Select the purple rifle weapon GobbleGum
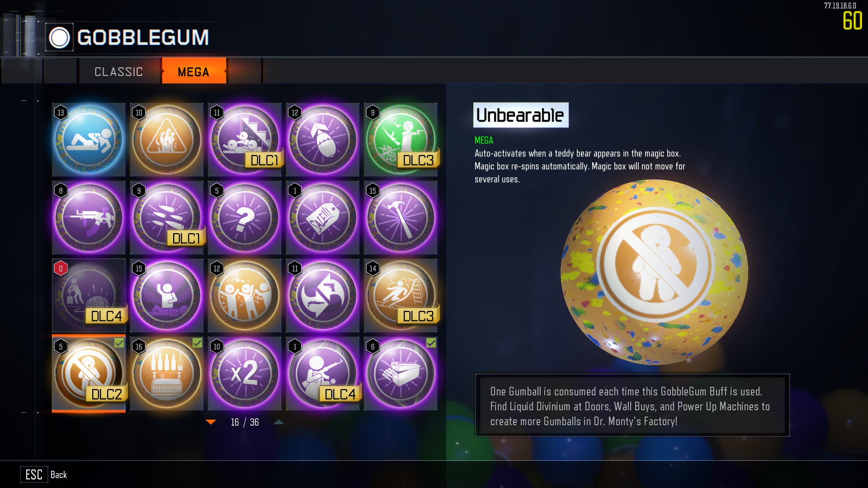 coord(89,218)
